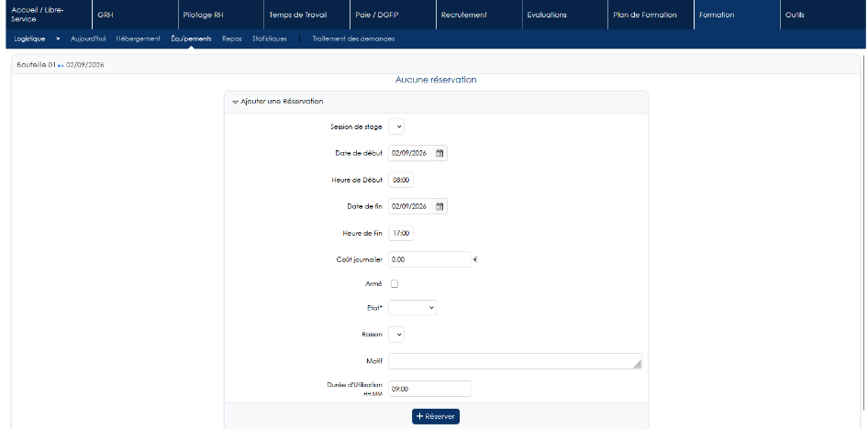Click the Coût journalier field
The width and height of the screenshot is (868, 429).
pos(430,259)
